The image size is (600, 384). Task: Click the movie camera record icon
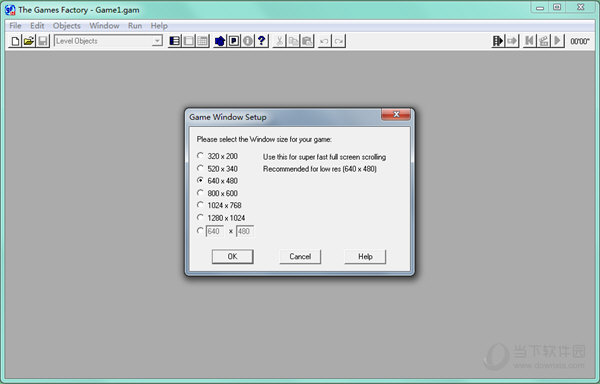[x=543, y=41]
